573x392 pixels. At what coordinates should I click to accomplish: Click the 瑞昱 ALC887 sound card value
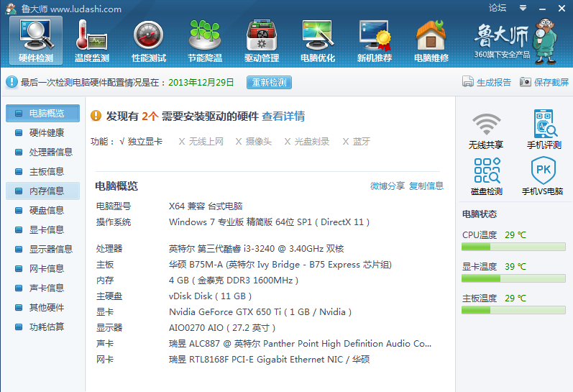[x=300, y=343]
